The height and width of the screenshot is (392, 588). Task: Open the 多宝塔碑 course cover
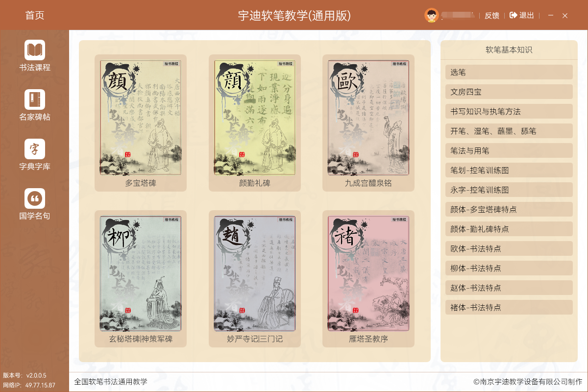coord(141,118)
